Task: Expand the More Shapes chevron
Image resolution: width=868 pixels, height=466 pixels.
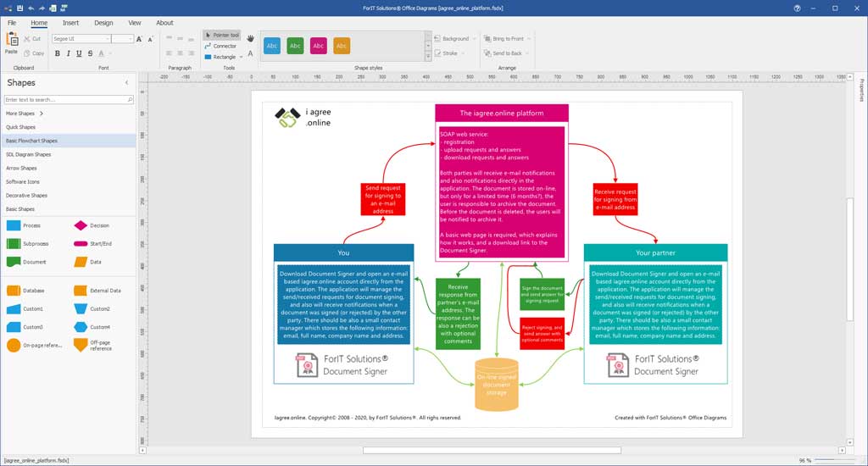Action: tap(41, 114)
